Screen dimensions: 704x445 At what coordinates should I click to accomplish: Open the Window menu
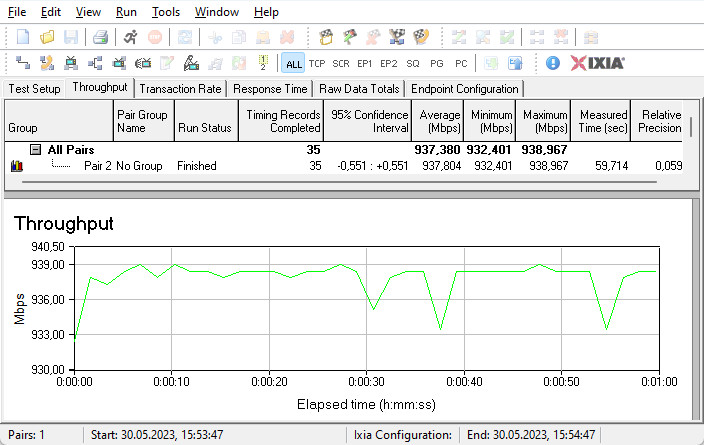(x=217, y=12)
